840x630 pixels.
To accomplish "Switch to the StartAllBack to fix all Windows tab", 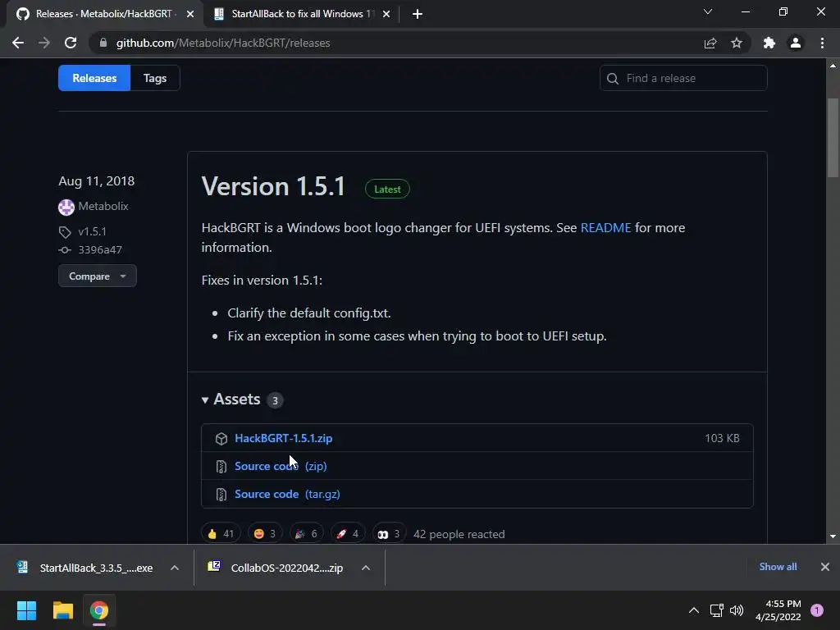I will [300, 14].
